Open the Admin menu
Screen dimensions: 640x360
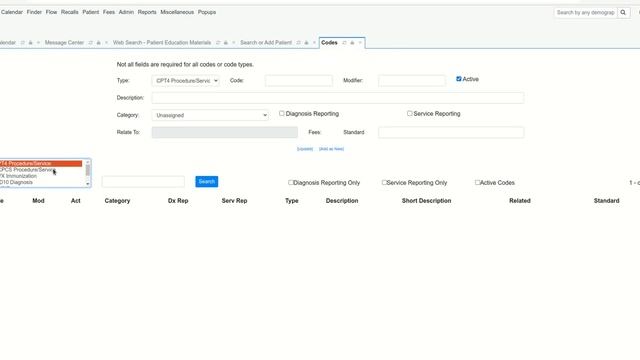pos(127,12)
